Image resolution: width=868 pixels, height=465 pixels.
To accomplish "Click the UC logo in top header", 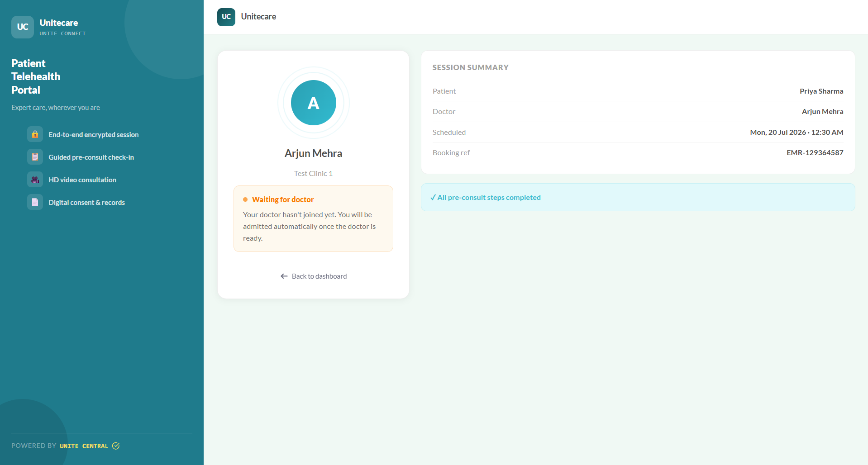I will 226,17.
